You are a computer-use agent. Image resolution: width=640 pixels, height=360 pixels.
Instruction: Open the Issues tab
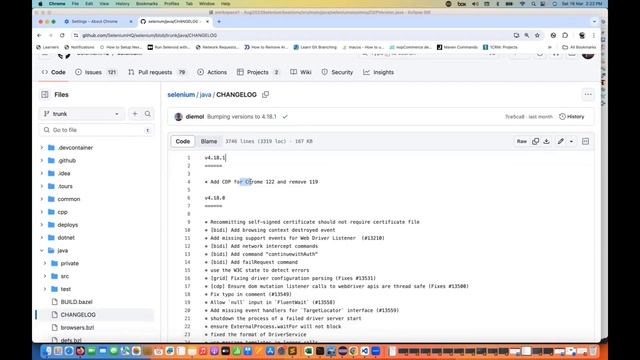pos(96,72)
